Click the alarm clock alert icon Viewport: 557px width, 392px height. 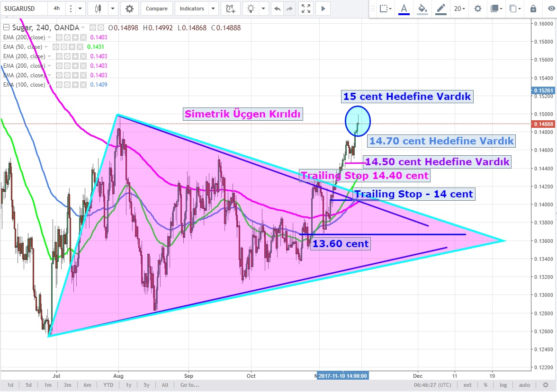230,9
